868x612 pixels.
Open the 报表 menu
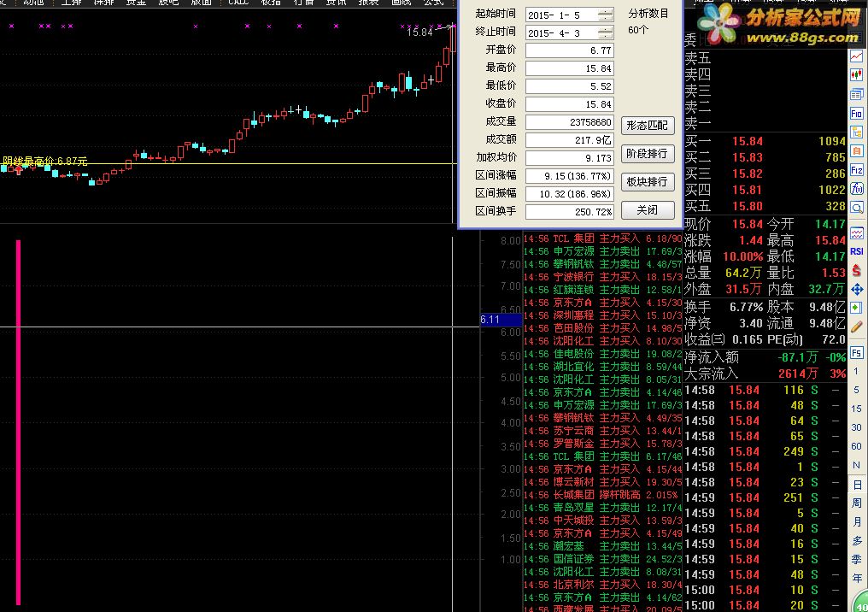tap(368, 3)
